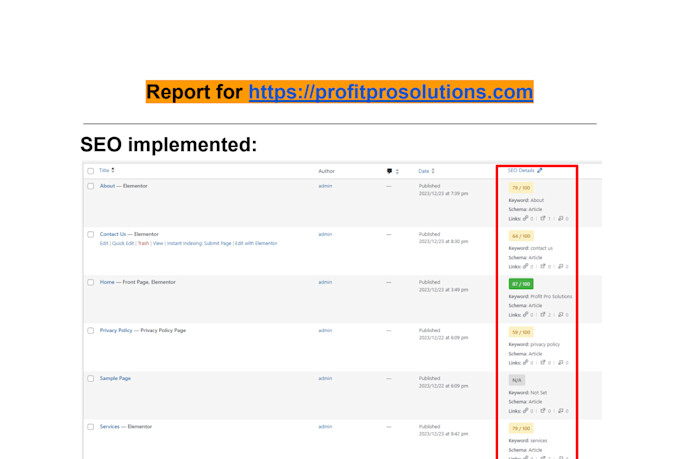
Task: Click admin author link in Home row
Action: click(325, 282)
